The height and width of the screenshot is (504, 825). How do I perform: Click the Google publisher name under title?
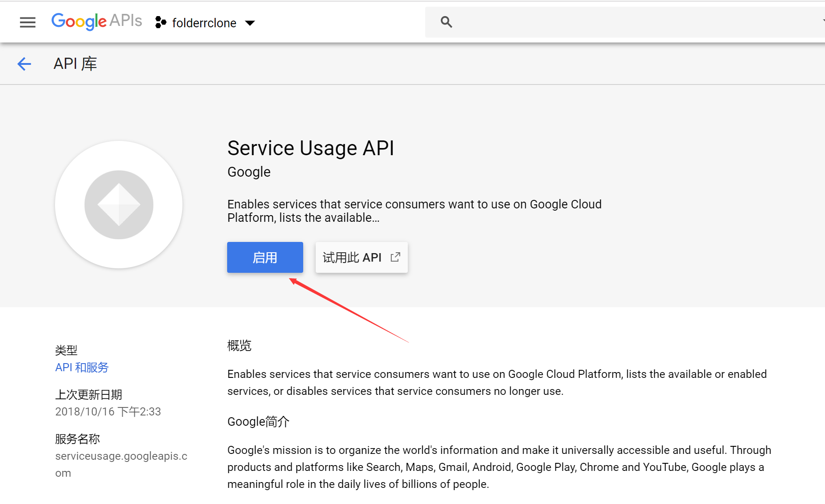pos(249,172)
